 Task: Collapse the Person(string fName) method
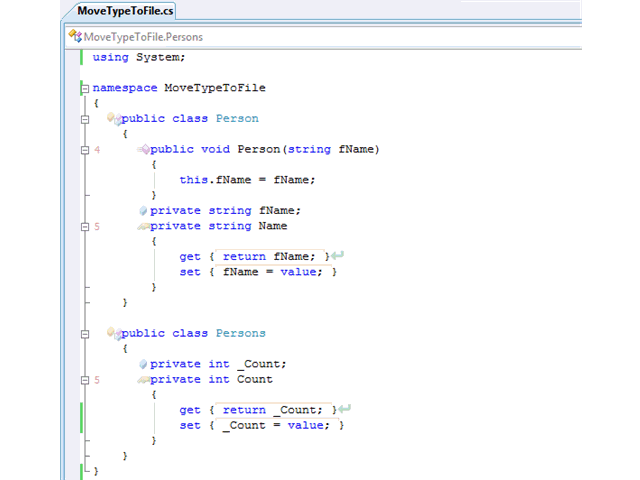point(85,150)
